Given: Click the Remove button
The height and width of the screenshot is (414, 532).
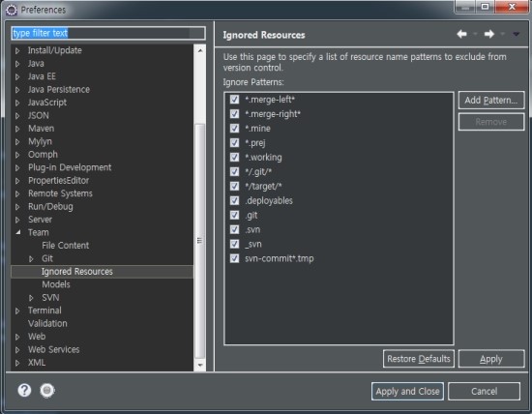Looking at the screenshot, I should pos(491,122).
